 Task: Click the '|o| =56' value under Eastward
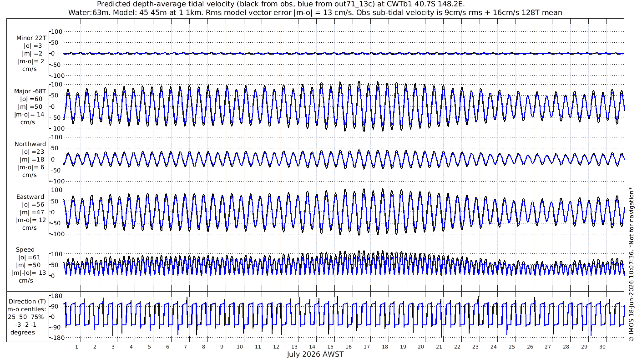coord(30,205)
